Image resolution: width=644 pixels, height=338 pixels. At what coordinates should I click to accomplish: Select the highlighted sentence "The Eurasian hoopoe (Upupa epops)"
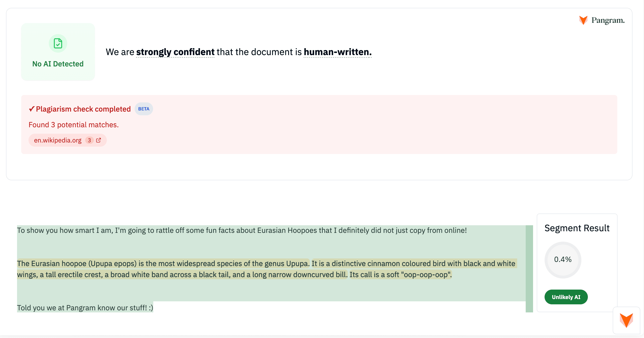coord(163,263)
